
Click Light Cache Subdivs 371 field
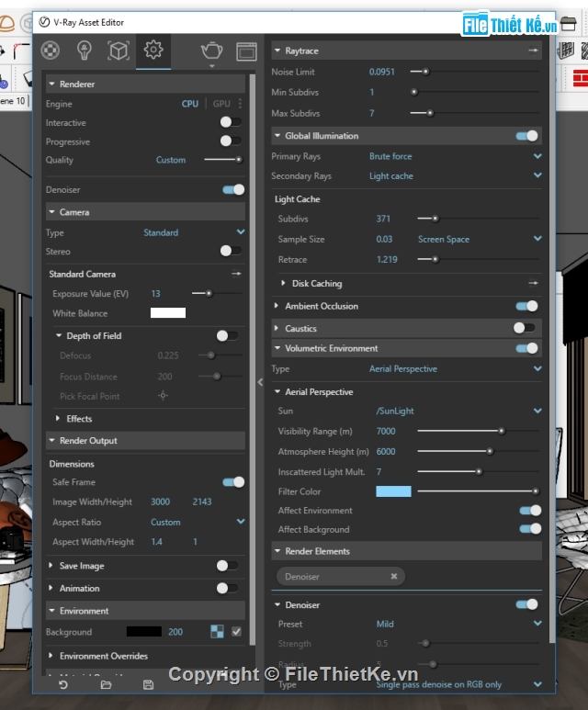click(x=383, y=219)
